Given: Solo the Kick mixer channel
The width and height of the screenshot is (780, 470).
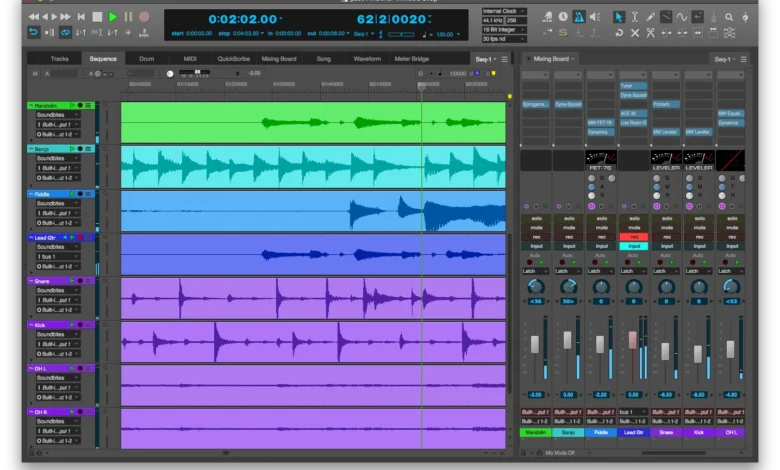Looking at the screenshot, I should coord(699,218).
